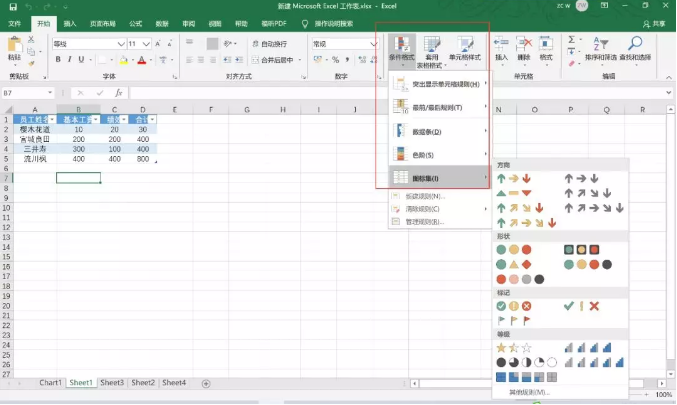Click the insert function fx icon
The height and width of the screenshot is (405, 677).
[x=118, y=93]
